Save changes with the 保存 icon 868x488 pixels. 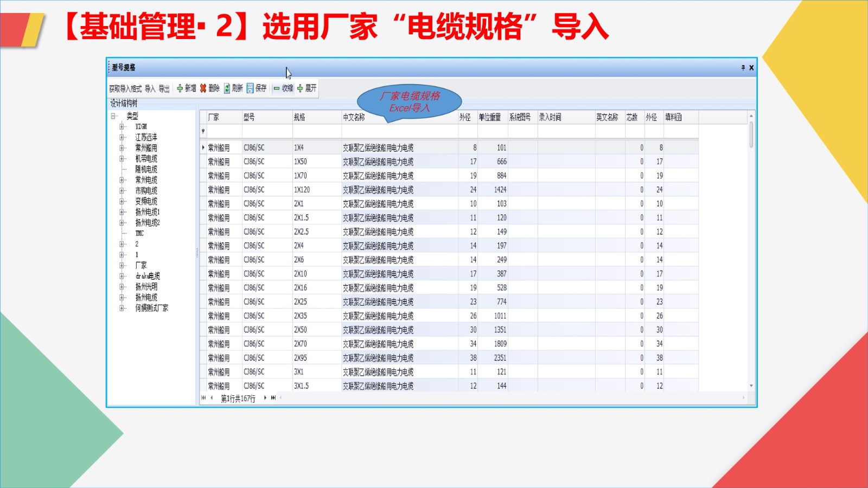click(x=250, y=88)
